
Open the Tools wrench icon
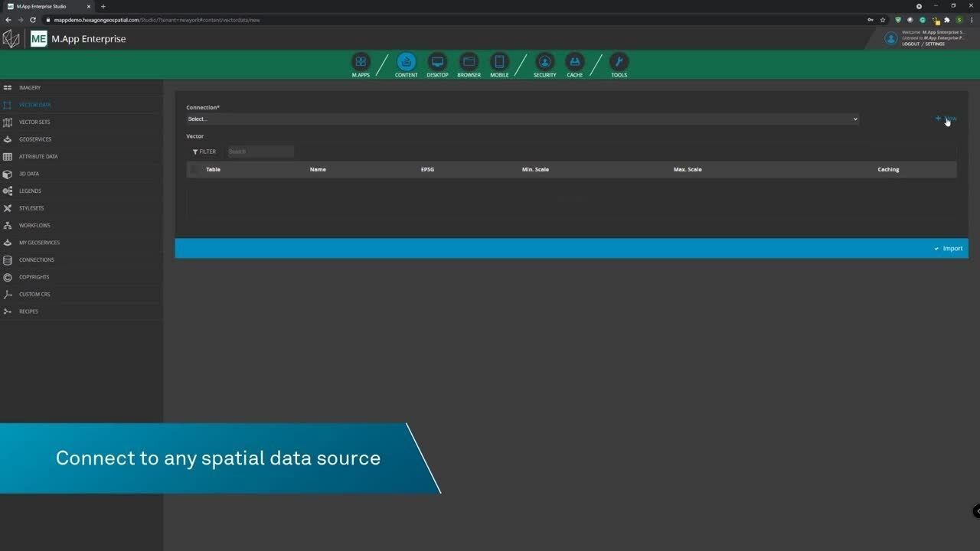pyautogui.click(x=619, y=62)
